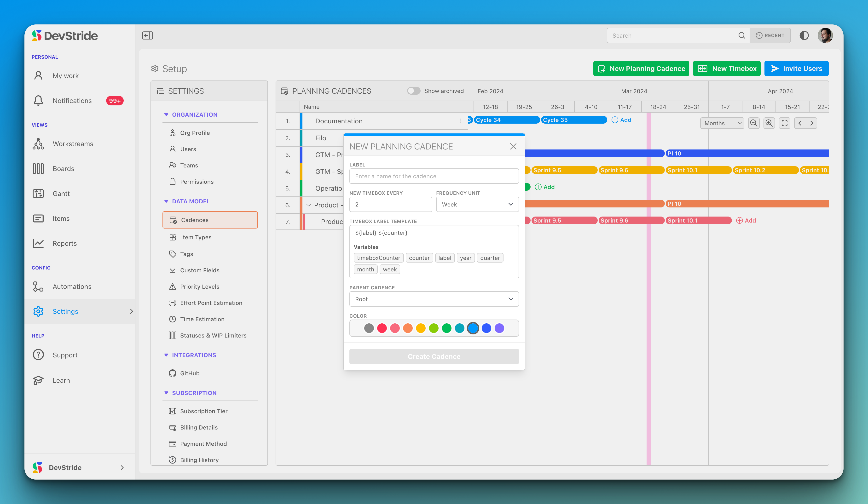Zoom out the timeline with the magnifier icon
The width and height of the screenshot is (868, 504).
click(x=754, y=123)
